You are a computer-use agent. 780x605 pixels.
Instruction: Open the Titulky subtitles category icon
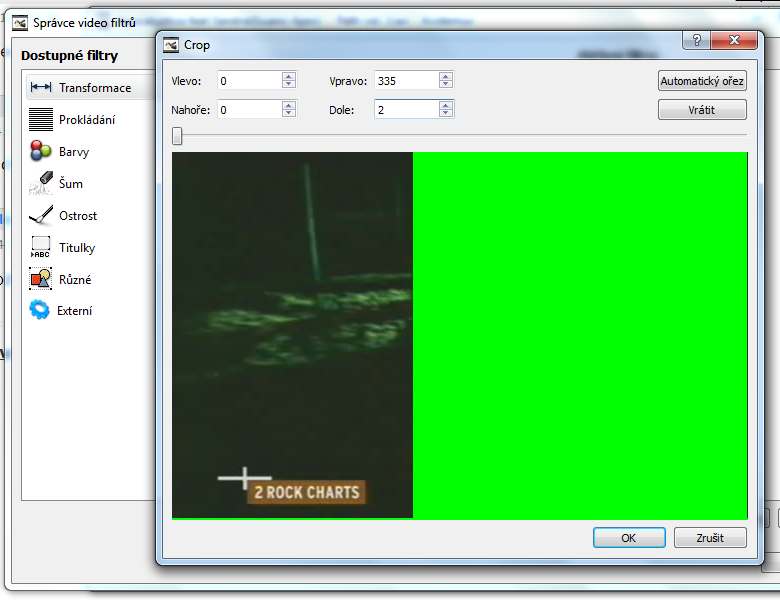point(40,247)
